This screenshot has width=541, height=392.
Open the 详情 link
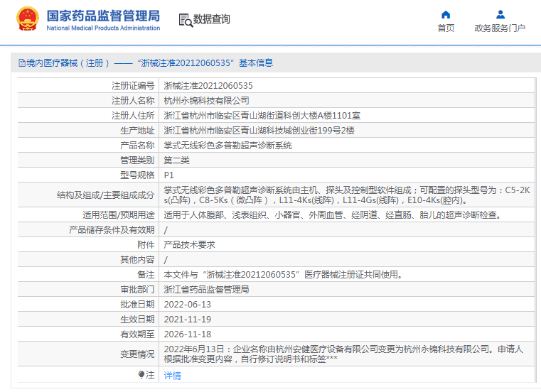coord(173,376)
